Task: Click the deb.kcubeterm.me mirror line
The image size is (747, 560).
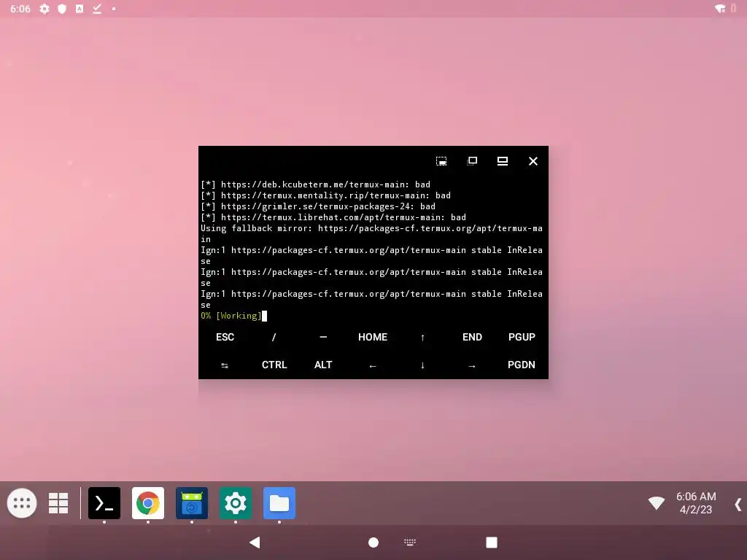Action: pos(315,184)
